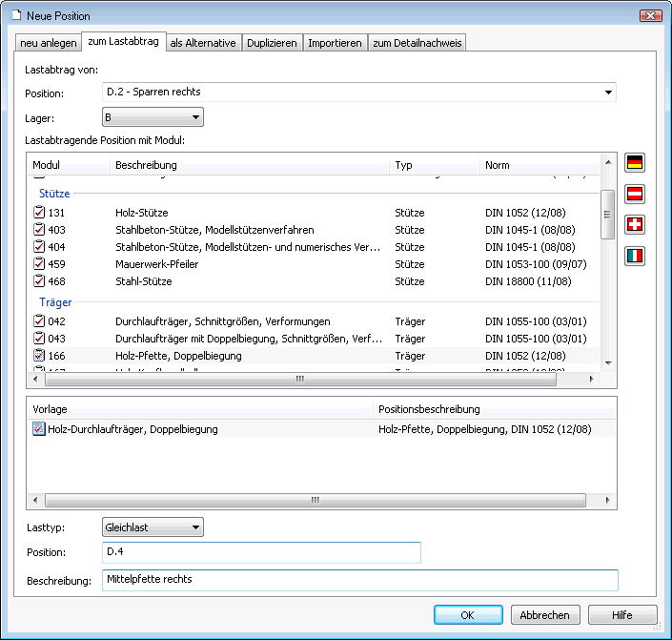Click the Vorlage list scroll right arrow
The height and width of the screenshot is (640, 672).
click(x=607, y=500)
